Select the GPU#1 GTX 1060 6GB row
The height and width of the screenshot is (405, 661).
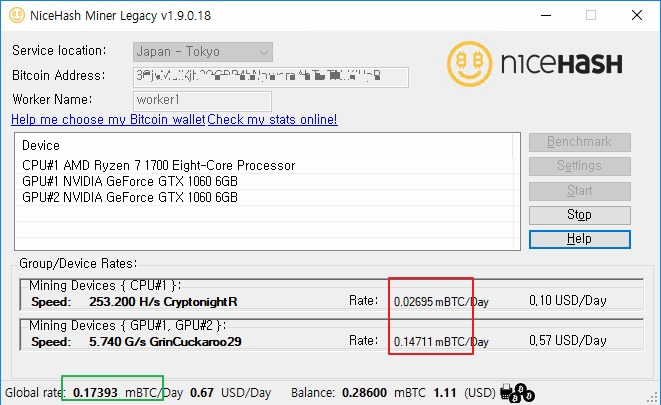pos(264,182)
